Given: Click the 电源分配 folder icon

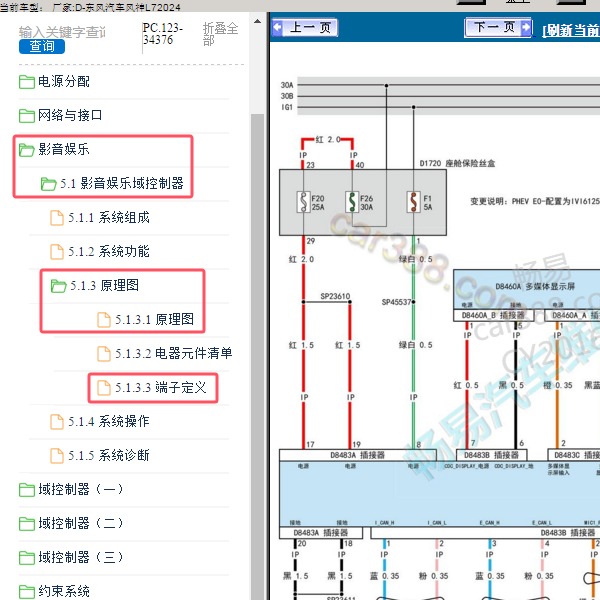Looking at the screenshot, I should (27, 82).
